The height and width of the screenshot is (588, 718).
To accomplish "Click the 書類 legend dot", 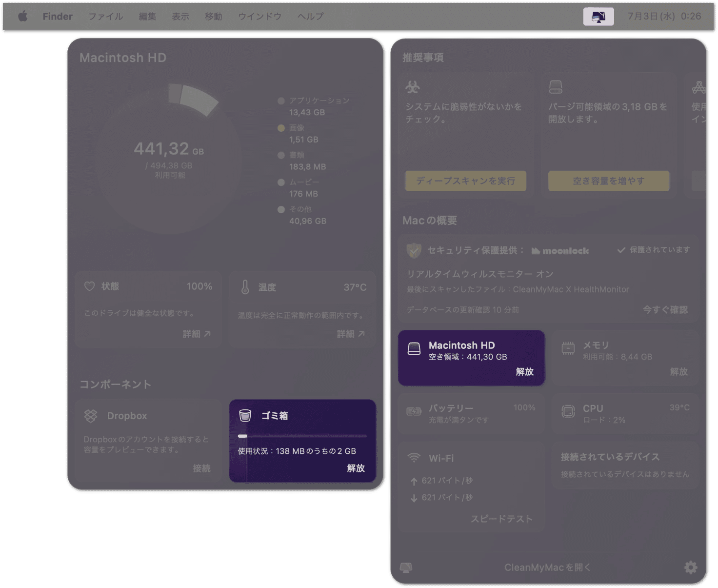I will [x=281, y=155].
